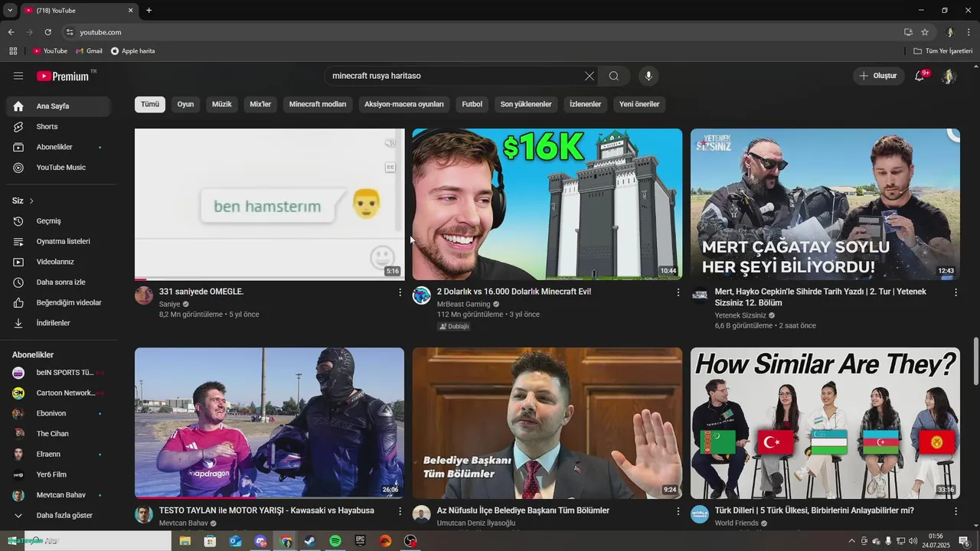
Task: Open the notifications bell
Action: [x=920, y=76]
